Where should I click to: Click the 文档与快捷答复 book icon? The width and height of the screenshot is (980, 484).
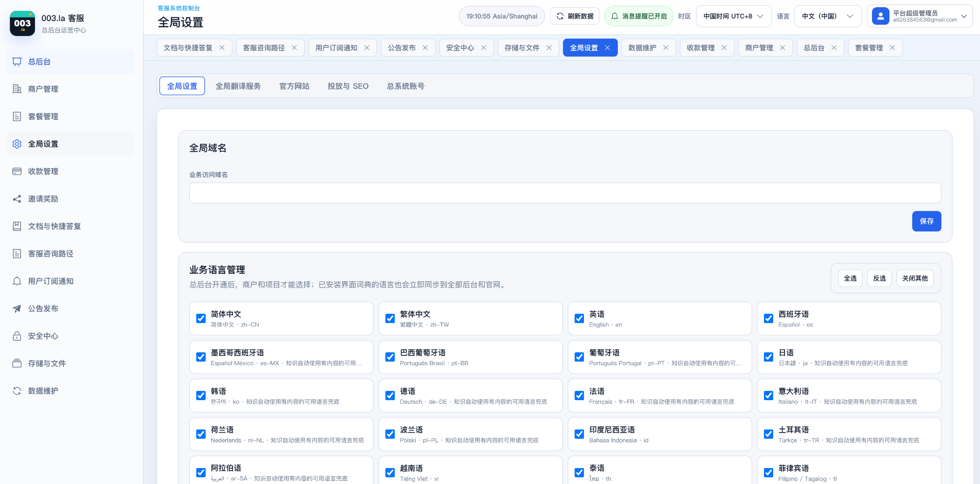[17, 226]
